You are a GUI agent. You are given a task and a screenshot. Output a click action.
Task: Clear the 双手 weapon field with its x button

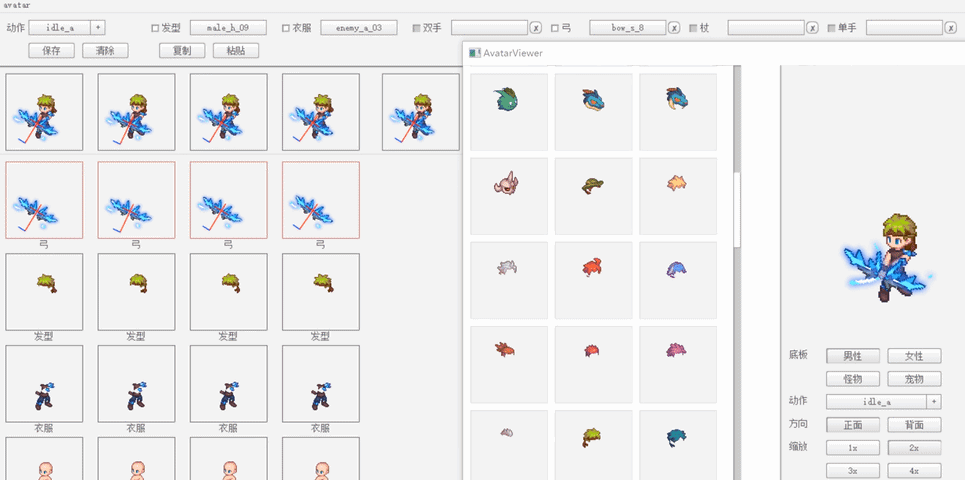(536, 28)
